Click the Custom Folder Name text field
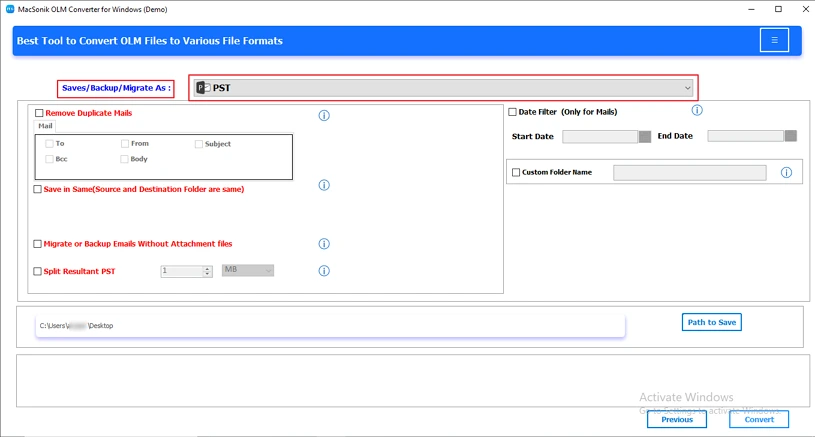 (690, 173)
